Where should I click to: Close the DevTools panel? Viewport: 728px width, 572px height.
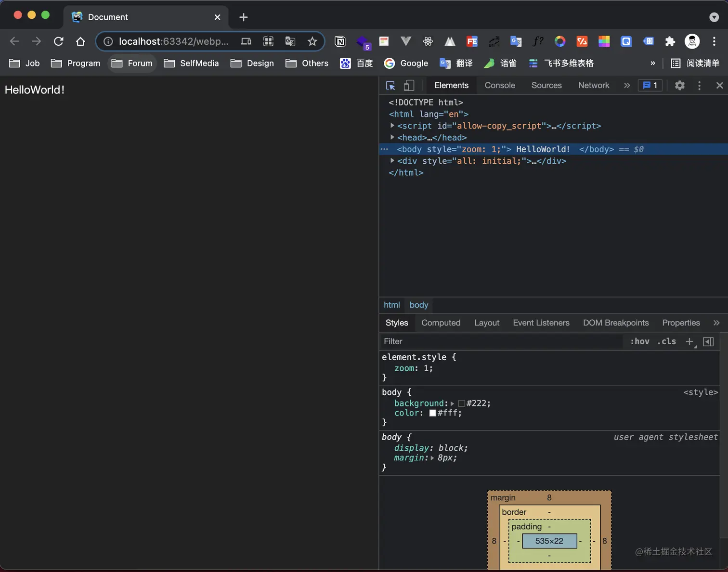(719, 85)
